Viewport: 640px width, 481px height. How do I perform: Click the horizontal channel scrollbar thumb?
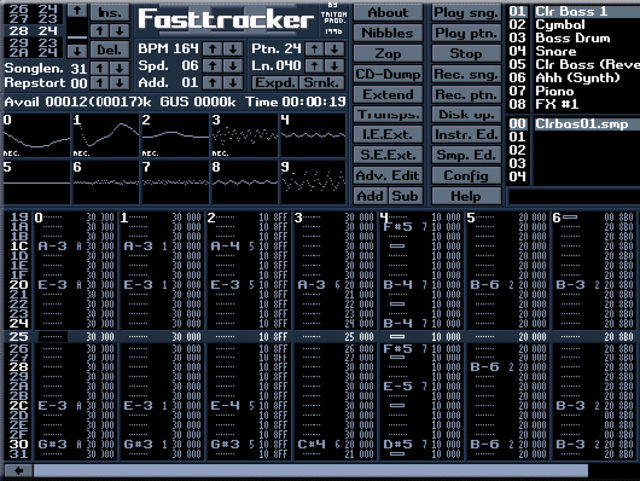311,471
